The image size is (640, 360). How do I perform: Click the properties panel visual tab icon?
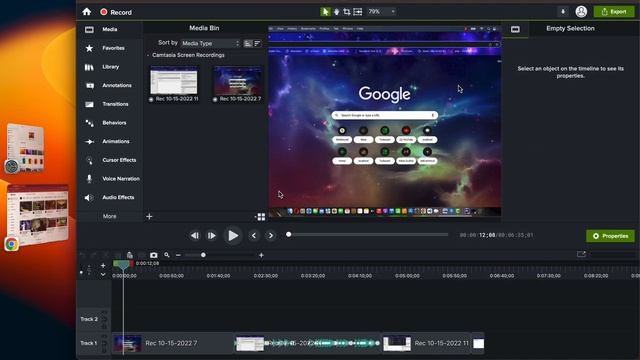click(x=515, y=29)
